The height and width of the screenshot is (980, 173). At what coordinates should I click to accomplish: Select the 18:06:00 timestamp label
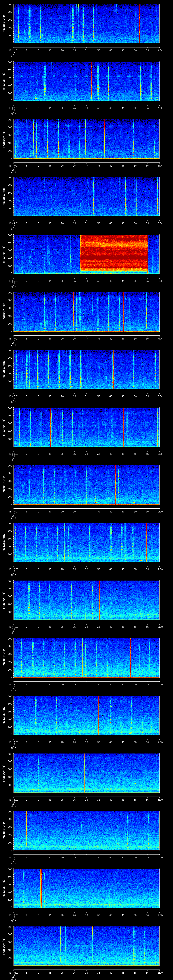(x=13, y=339)
